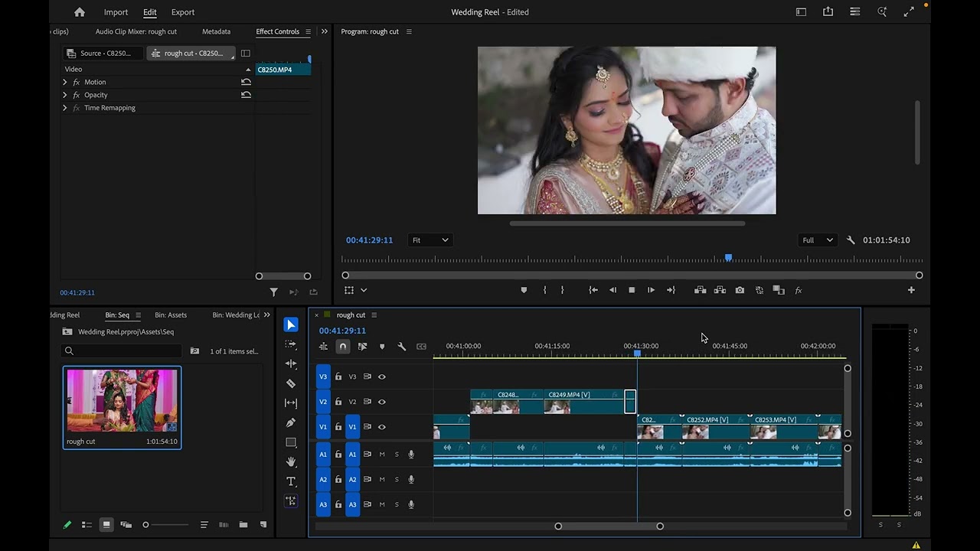Click the Extract button

pos(720,290)
